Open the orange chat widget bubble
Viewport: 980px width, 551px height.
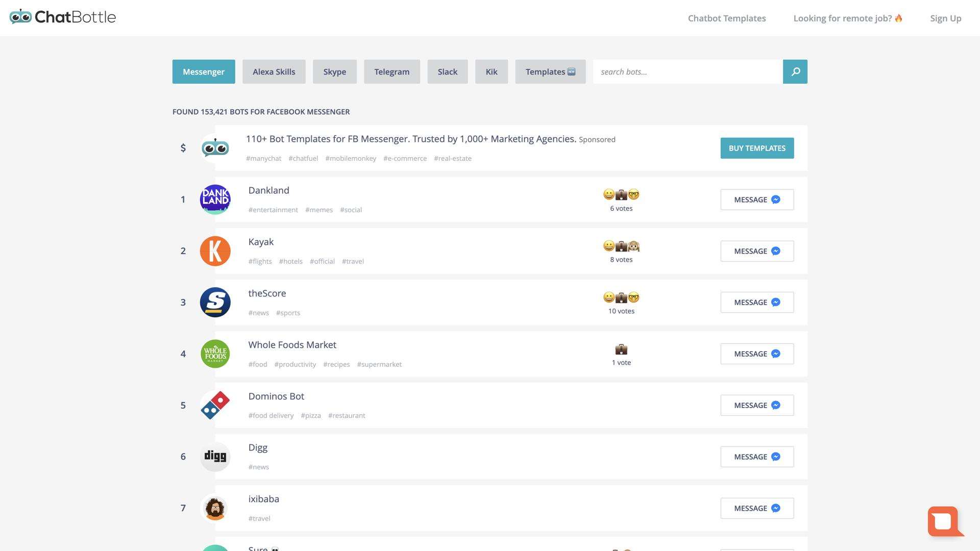[x=944, y=521]
